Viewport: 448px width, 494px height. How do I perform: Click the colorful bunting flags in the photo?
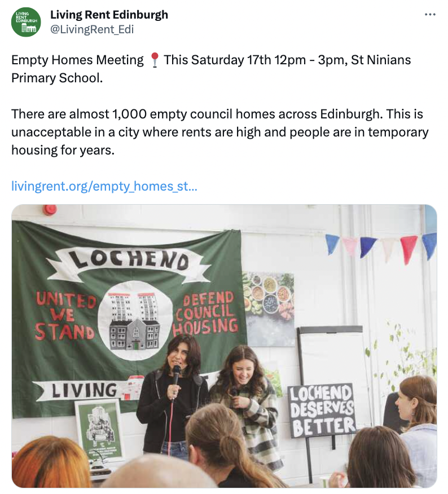tap(381, 248)
